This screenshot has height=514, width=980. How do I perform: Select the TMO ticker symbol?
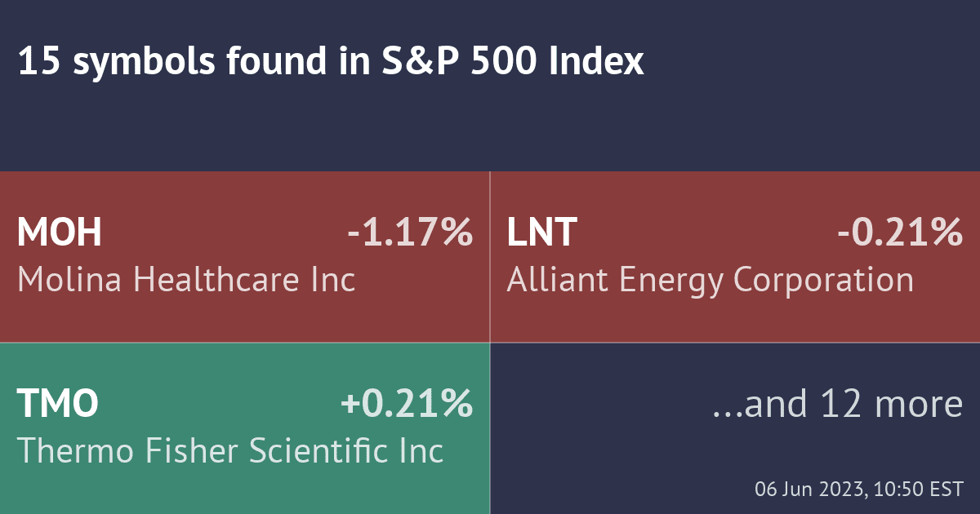pyautogui.click(x=58, y=404)
